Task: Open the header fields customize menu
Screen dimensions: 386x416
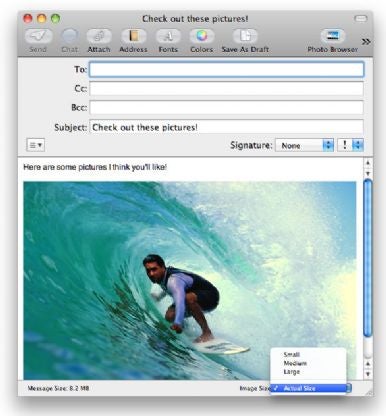Action: [35, 145]
